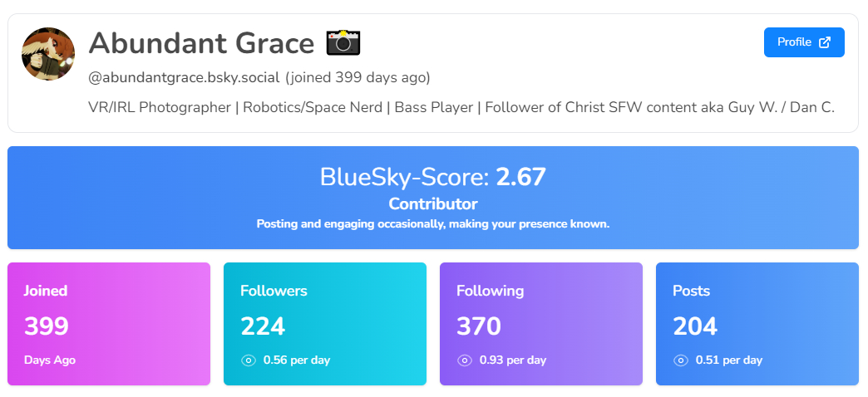The image size is (868, 397).
Task: Click the @abundantgrace.bsky.social handle
Action: point(183,78)
